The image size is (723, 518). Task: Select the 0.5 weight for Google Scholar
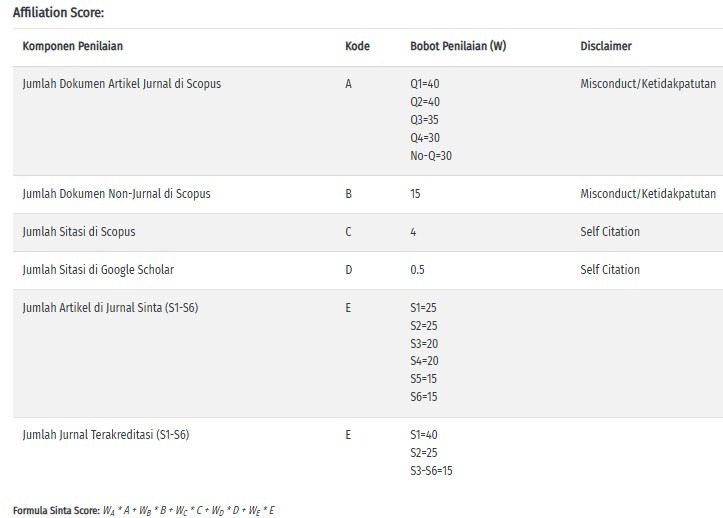417,270
